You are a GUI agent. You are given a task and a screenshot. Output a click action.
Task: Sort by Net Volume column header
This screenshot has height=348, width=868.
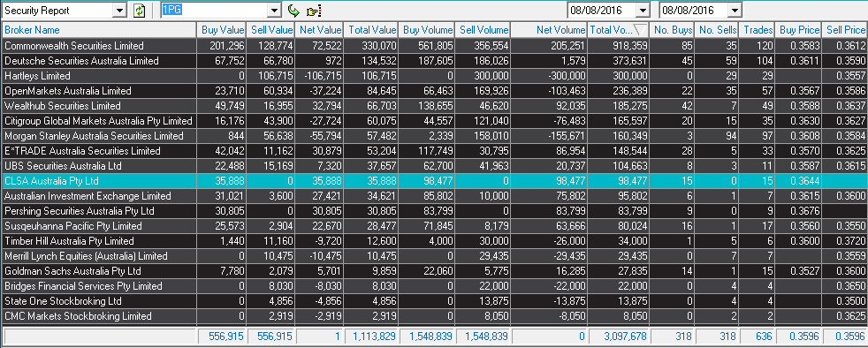(549, 30)
